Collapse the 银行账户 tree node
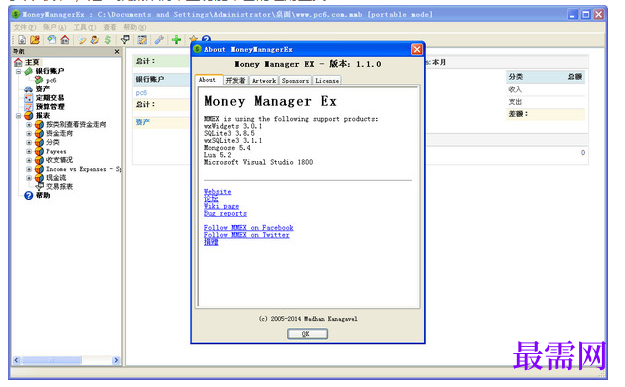 tap(19, 71)
